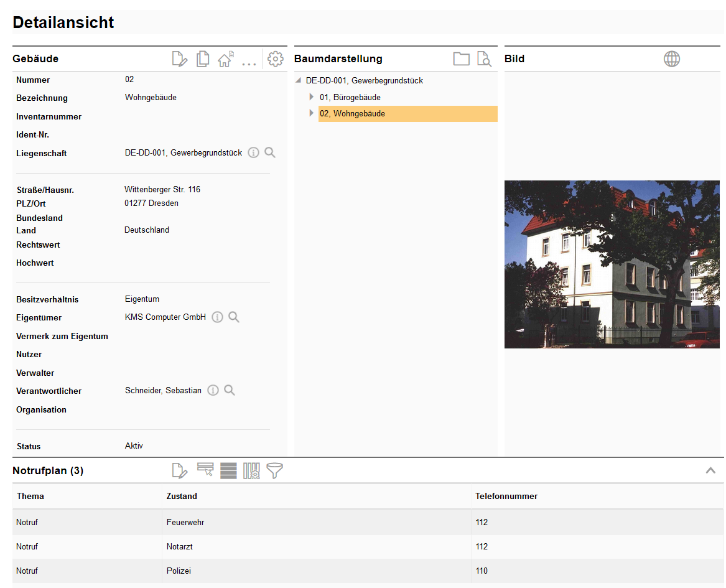
Task: Click the copy record icon in Gebäude
Action: click(203, 59)
